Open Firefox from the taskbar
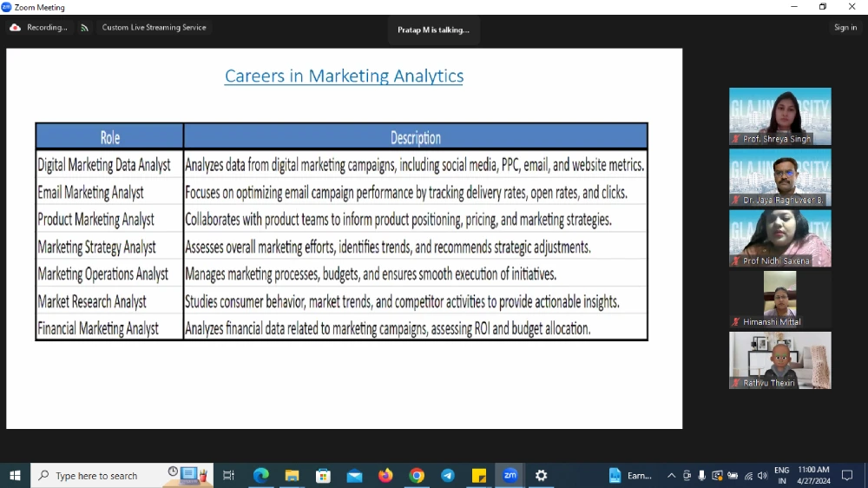Viewport: 868px width, 488px height. 385,475
